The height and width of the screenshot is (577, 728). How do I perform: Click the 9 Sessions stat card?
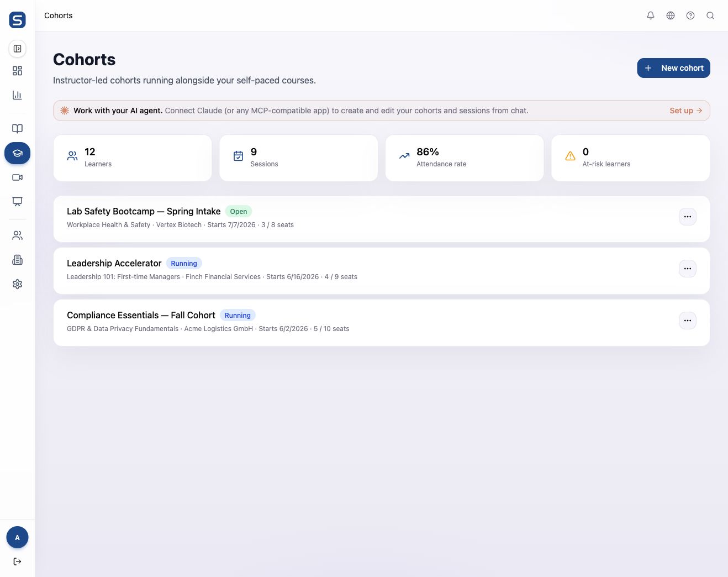pos(299,158)
